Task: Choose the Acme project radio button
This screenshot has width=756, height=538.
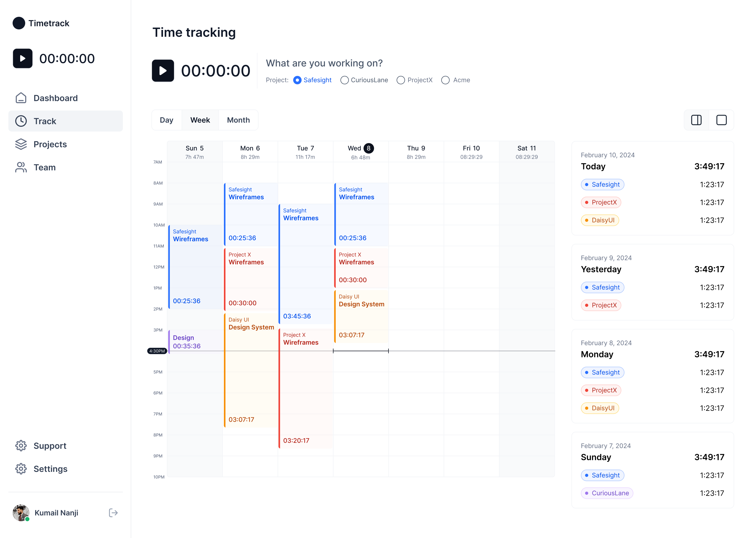Action: 445,80
